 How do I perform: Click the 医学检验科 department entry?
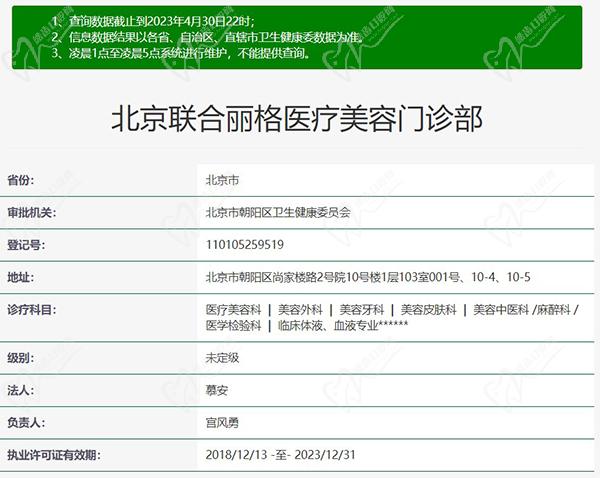tap(233, 326)
